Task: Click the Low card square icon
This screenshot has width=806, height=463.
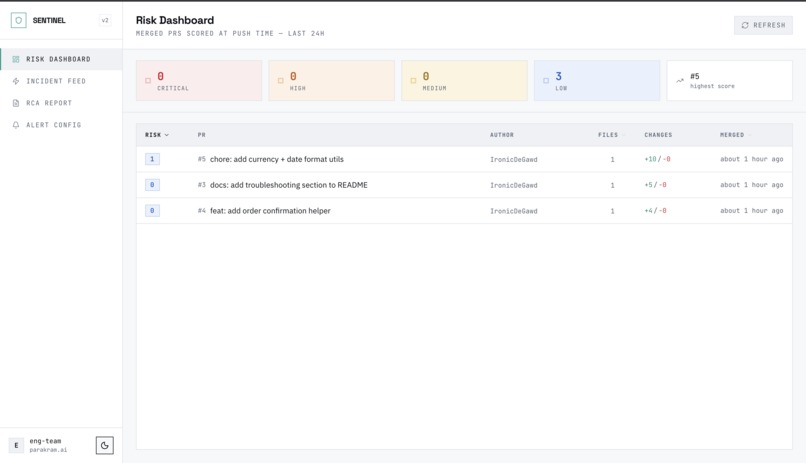Action: tap(546, 81)
